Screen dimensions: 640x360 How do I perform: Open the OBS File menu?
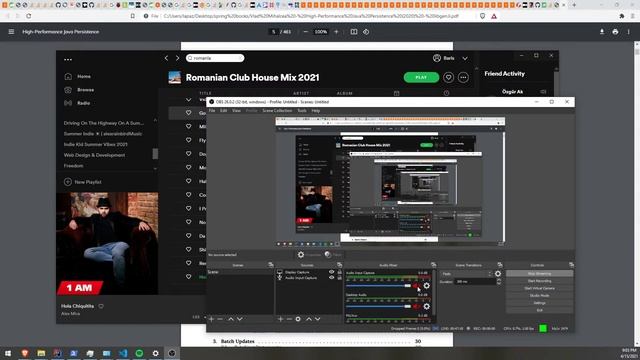pyautogui.click(x=212, y=111)
